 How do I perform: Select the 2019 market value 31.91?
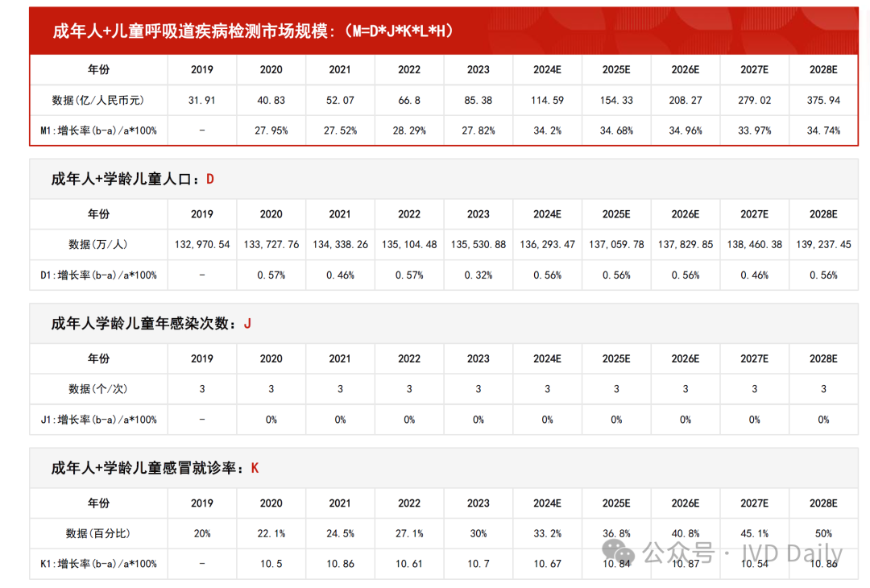[201, 101]
